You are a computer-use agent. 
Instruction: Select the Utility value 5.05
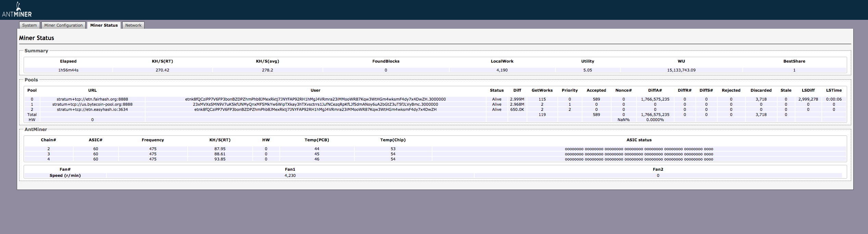coord(588,70)
